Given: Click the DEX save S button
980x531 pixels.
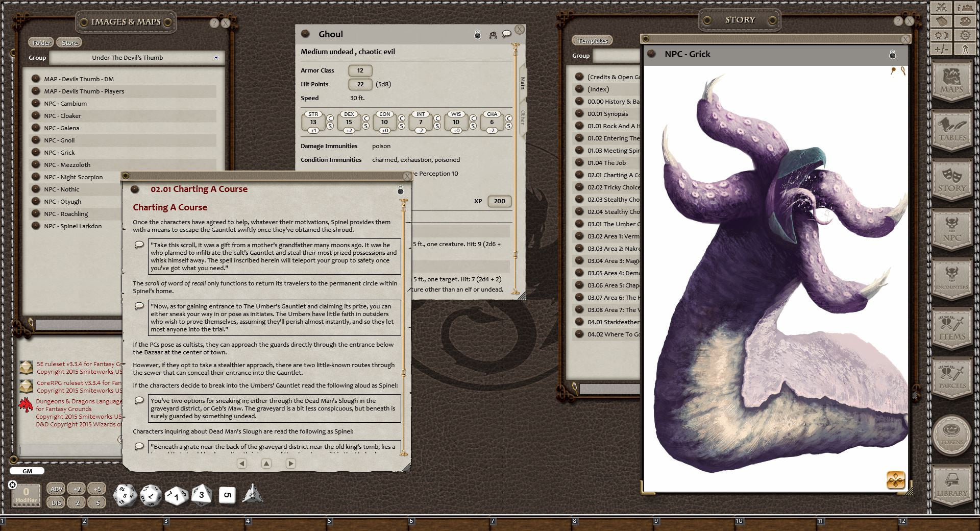Looking at the screenshot, I should [x=366, y=126].
